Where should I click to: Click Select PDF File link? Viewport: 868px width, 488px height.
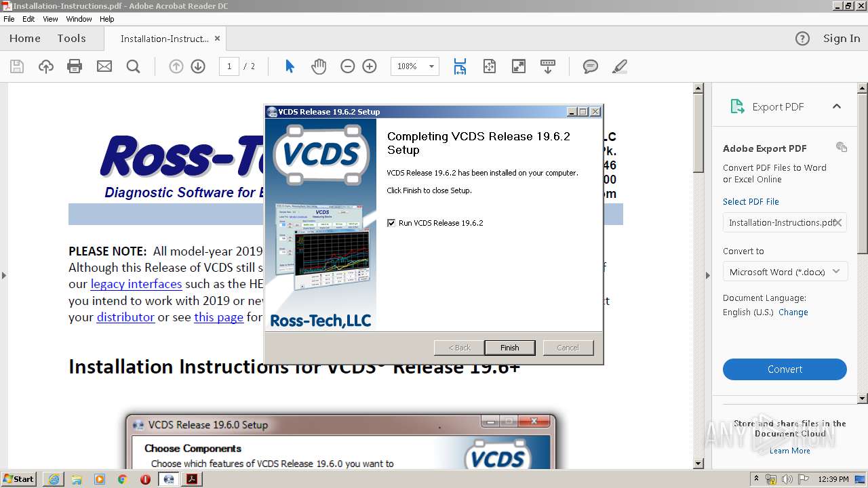coord(751,201)
